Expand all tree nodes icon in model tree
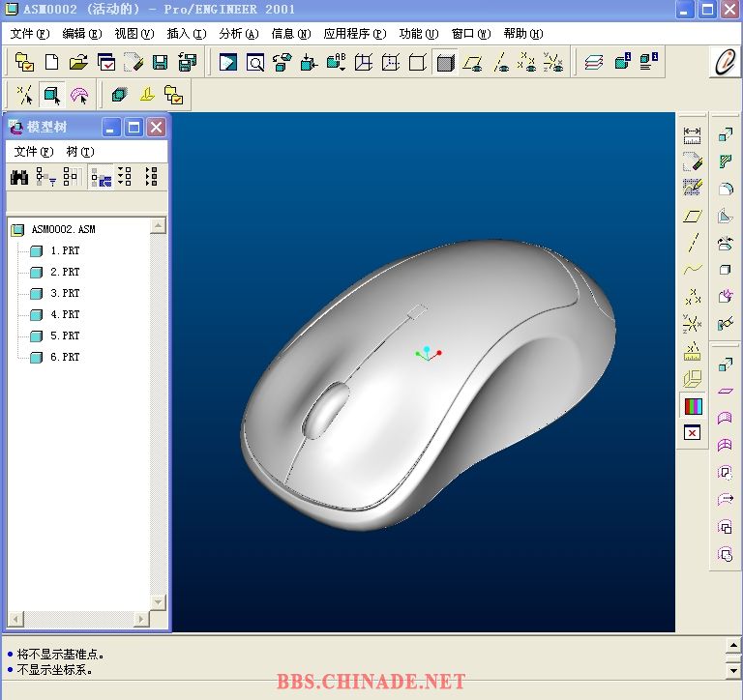This screenshot has width=743, height=700. pos(124,177)
